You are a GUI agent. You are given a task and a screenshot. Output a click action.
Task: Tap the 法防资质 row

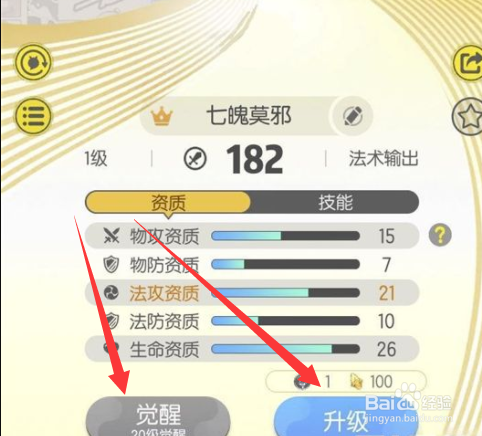[252, 321]
